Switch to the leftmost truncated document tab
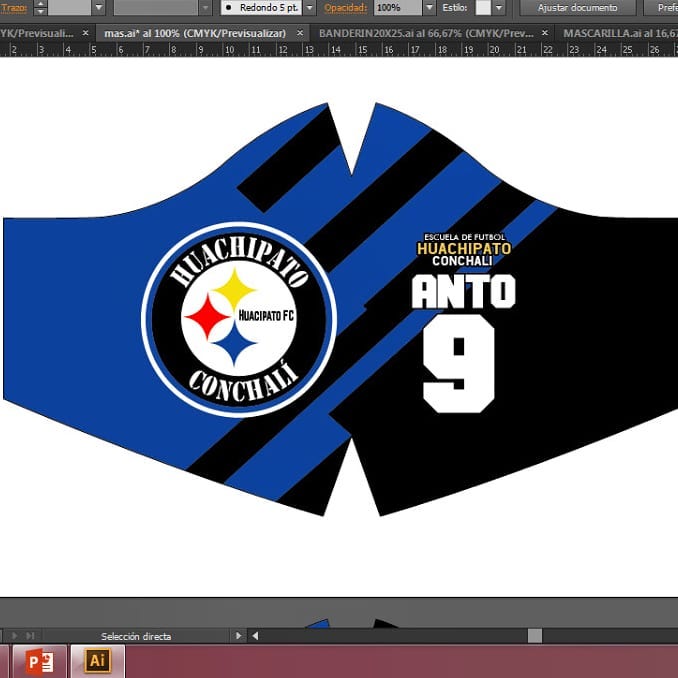678x678 pixels. 37,33
